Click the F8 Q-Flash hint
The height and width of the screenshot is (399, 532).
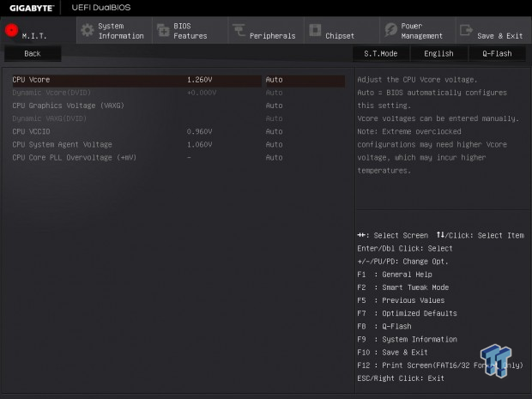tap(384, 326)
